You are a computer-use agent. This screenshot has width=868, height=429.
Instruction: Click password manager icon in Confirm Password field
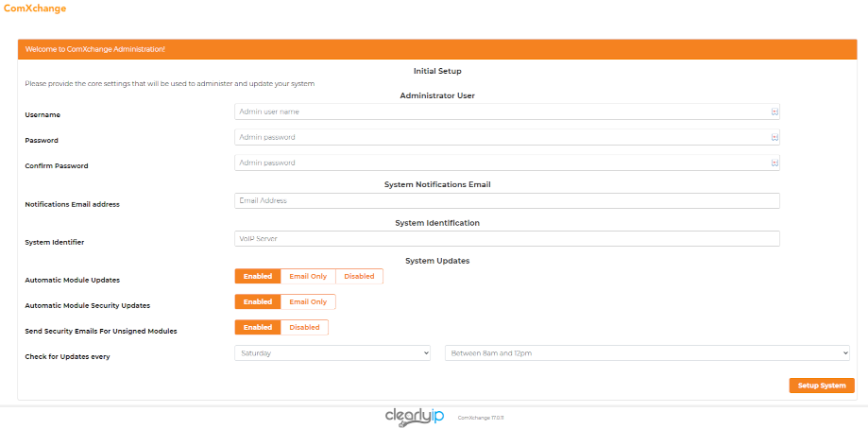pyautogui.click(x=774, y=163)
